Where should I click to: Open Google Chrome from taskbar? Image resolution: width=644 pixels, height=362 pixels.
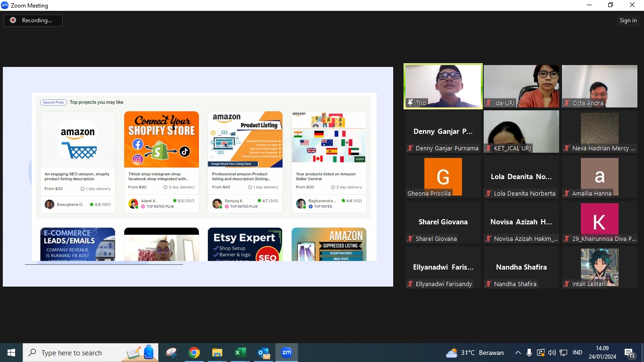[194, 353]
